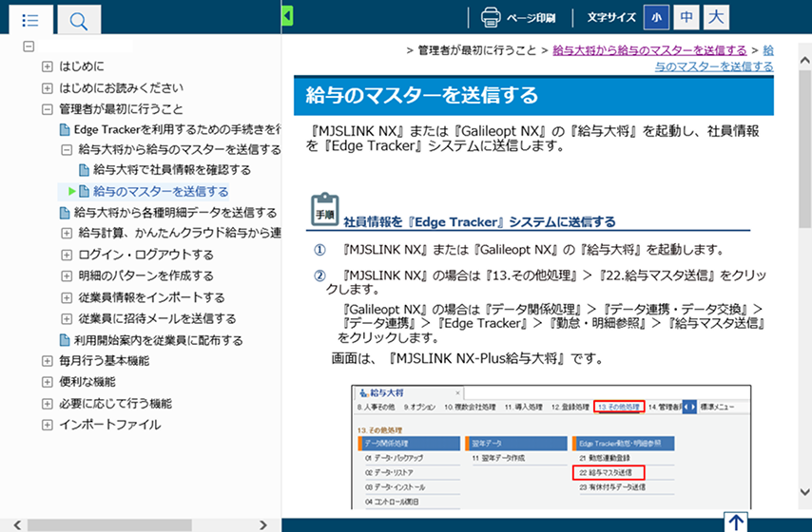Screen dimensions: 812x532
Task: Select 従業員情報をインポートする tree text
Action: tap(152, 297)
